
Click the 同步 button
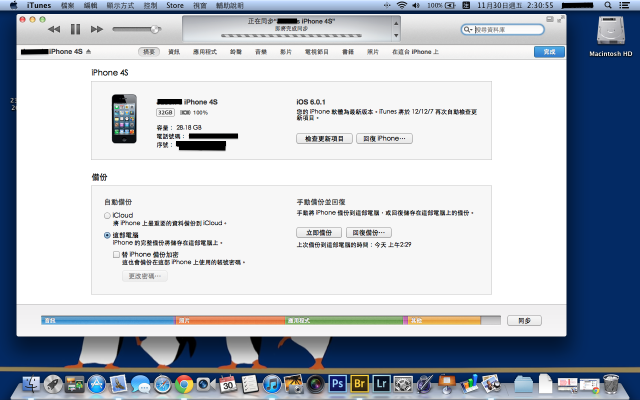(x=524, y=321)
